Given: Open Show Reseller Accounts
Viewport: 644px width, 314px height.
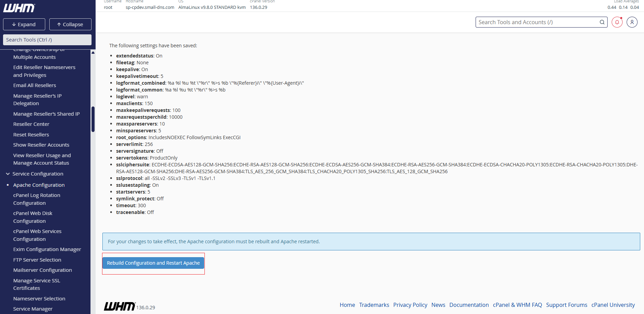Looking at the screenshot, I should coord(41,145).
